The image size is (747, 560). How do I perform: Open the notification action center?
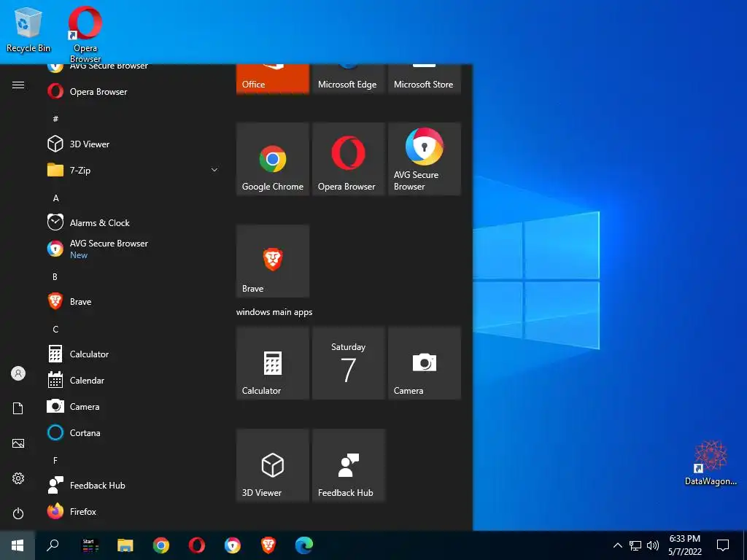point(723,545)
